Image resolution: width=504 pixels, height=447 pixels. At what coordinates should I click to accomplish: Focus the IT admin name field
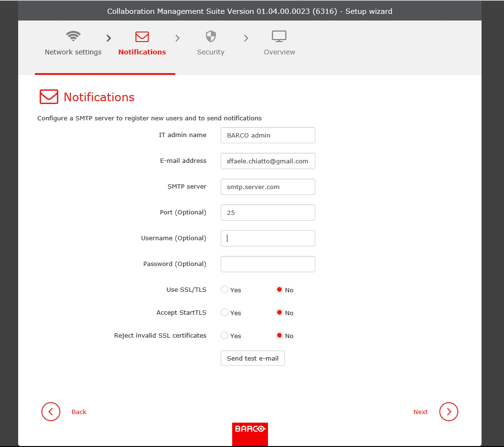click(x=268, y=135)
